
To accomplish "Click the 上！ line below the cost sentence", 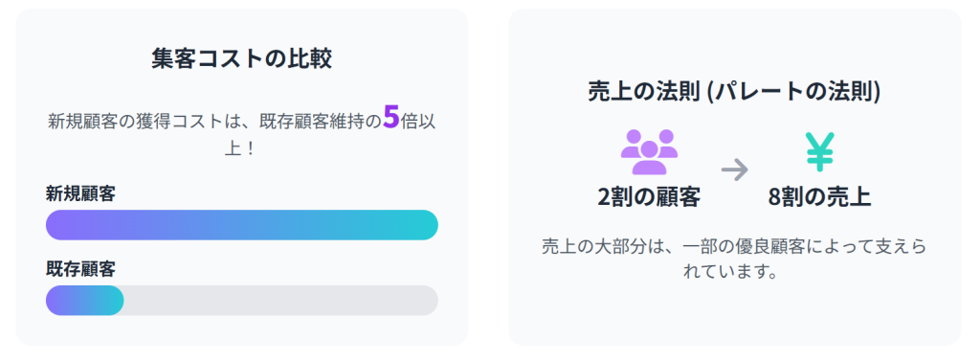I will pyautogui.click(x=242, y=148).
